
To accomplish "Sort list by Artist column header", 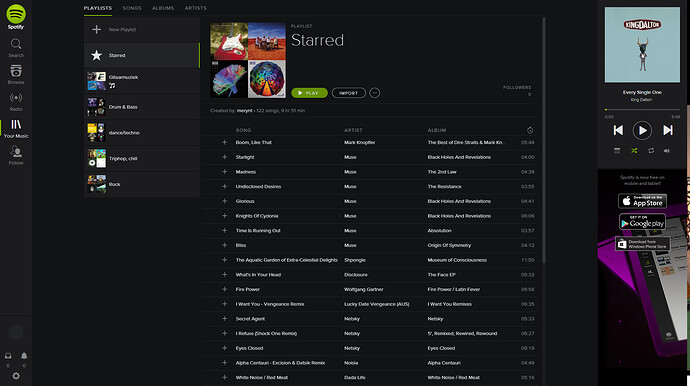I will coord(353,130).
